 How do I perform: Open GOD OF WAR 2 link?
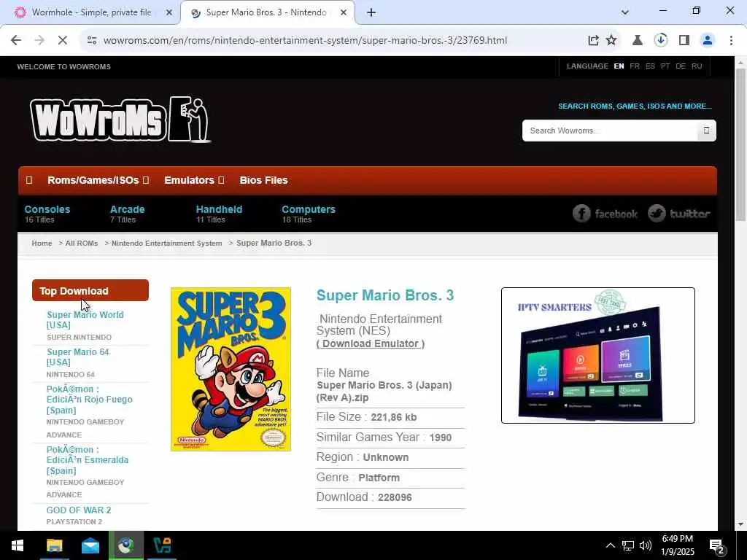click(79, 510)
